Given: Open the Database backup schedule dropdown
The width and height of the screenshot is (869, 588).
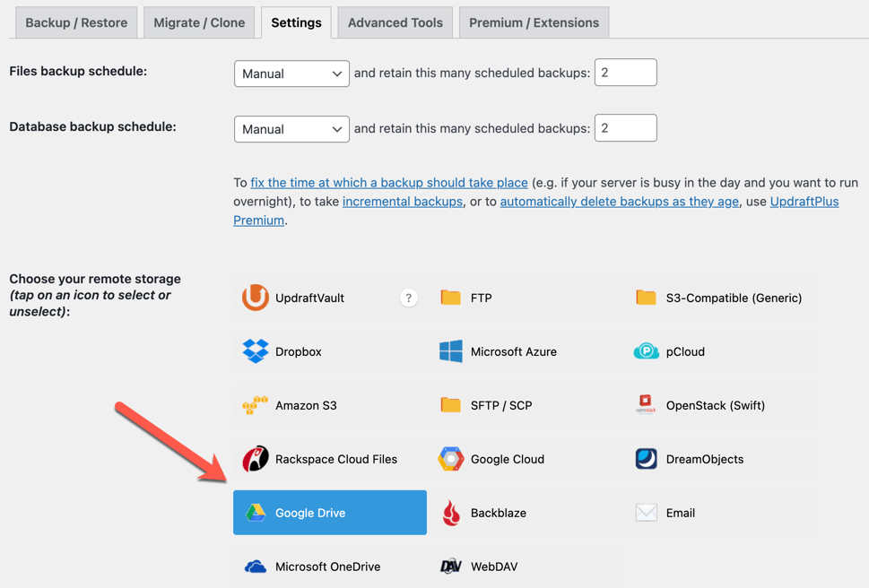Looking at the screenshot, I should click(291, 129).
